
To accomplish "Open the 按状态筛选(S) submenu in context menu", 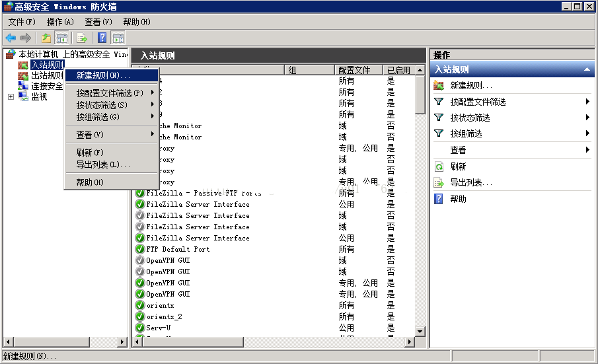I will point(112,105).
